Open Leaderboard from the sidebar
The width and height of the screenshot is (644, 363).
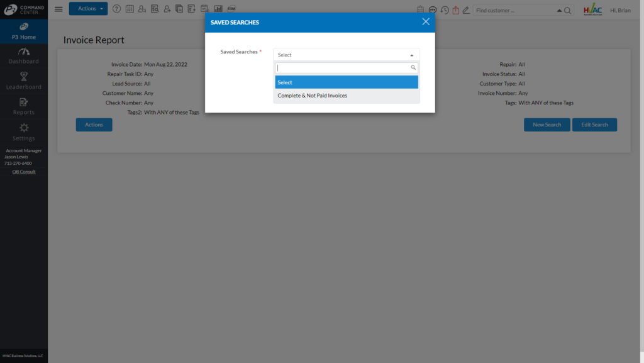24,81
